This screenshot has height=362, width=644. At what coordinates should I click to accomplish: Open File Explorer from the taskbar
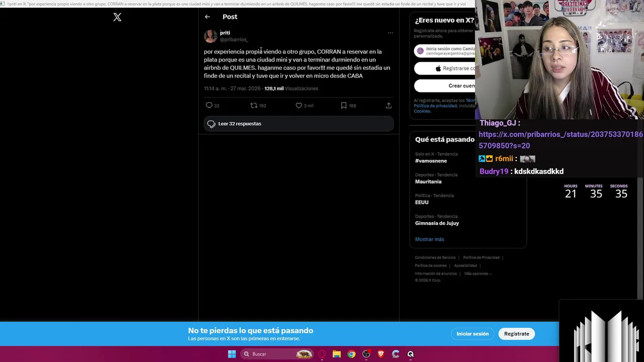click(337, 354)
